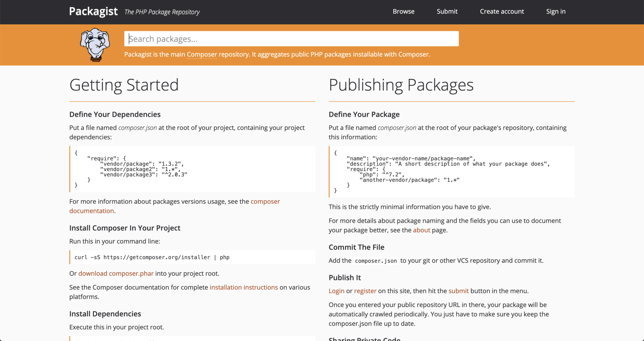
Task: Click Sign in
Action: click(556, 11)
